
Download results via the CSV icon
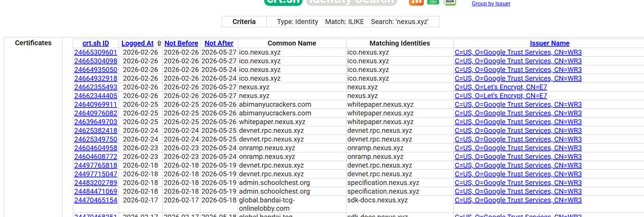pos(432,2)
